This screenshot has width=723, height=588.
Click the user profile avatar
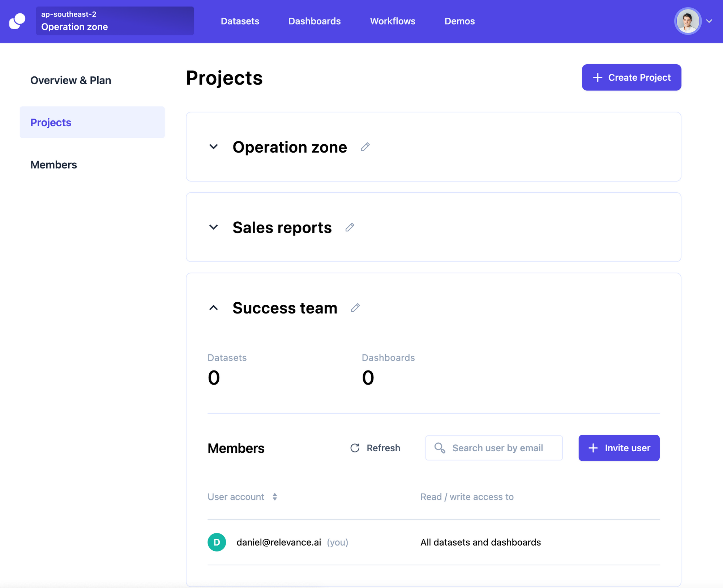[x=687, y=21]
